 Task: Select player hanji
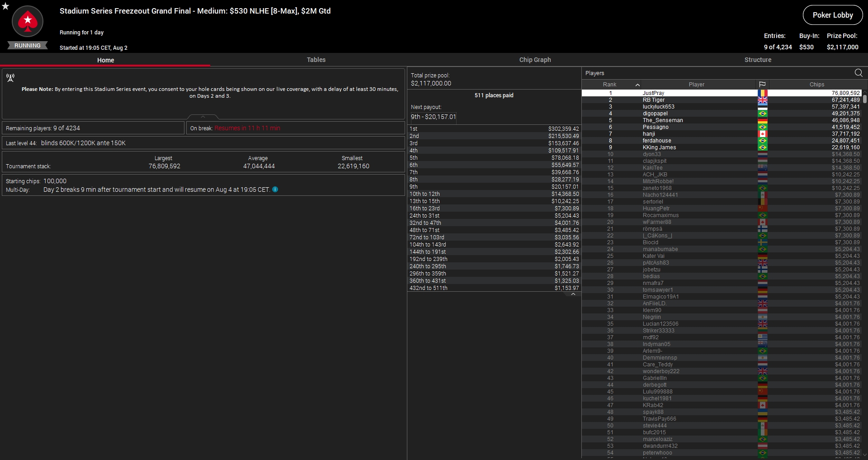coord(722,134)
